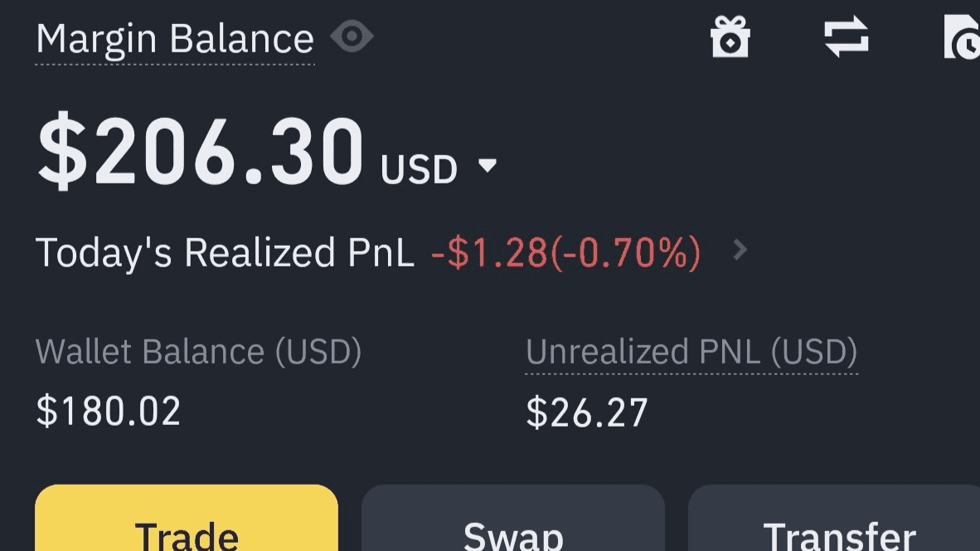Screen dimensions: 980x551
Task: Open the USD currency dropdown arrow
Action: 487,166
